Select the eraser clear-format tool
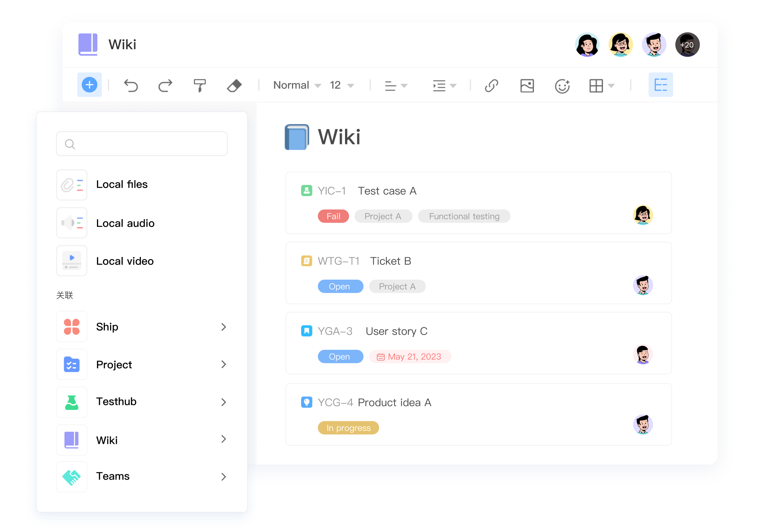 (234, 85)
